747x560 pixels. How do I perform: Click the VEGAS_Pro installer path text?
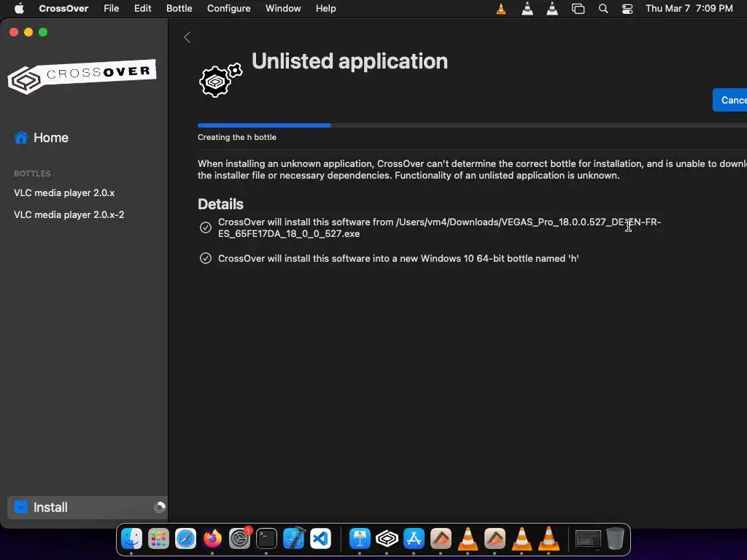[439, 227]
